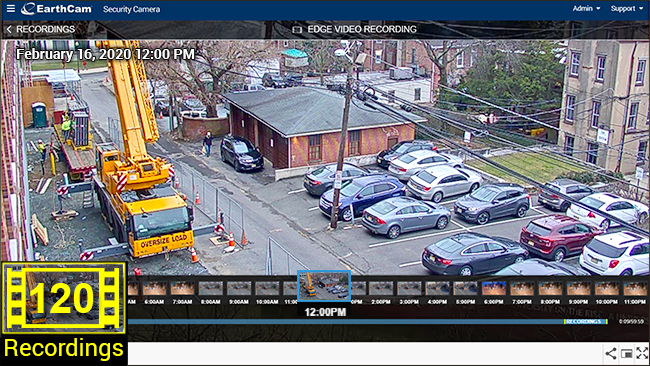Screen dimensions: 650x366
Task: Open the hamburger menu icon
Action: 11,8
